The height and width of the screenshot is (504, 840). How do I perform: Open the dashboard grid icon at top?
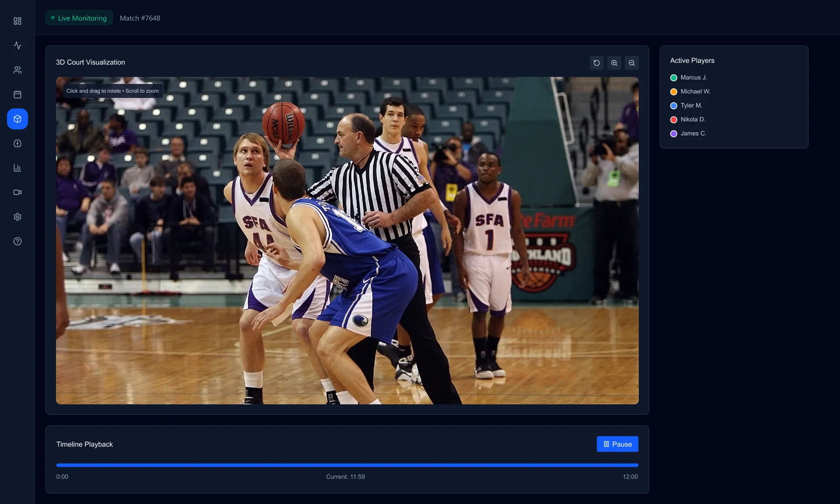point(17,21)
